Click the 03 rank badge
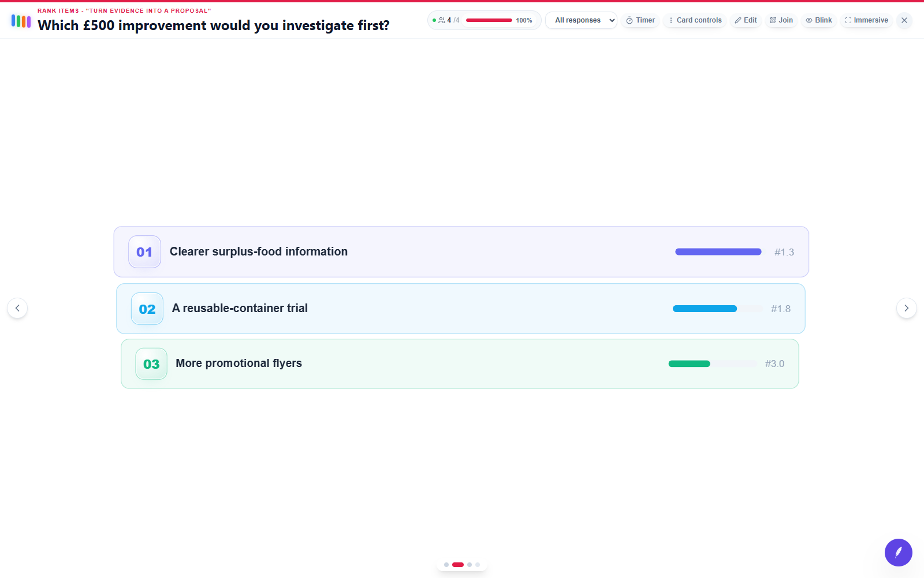The image size is (924, 578). coord(151,364)
